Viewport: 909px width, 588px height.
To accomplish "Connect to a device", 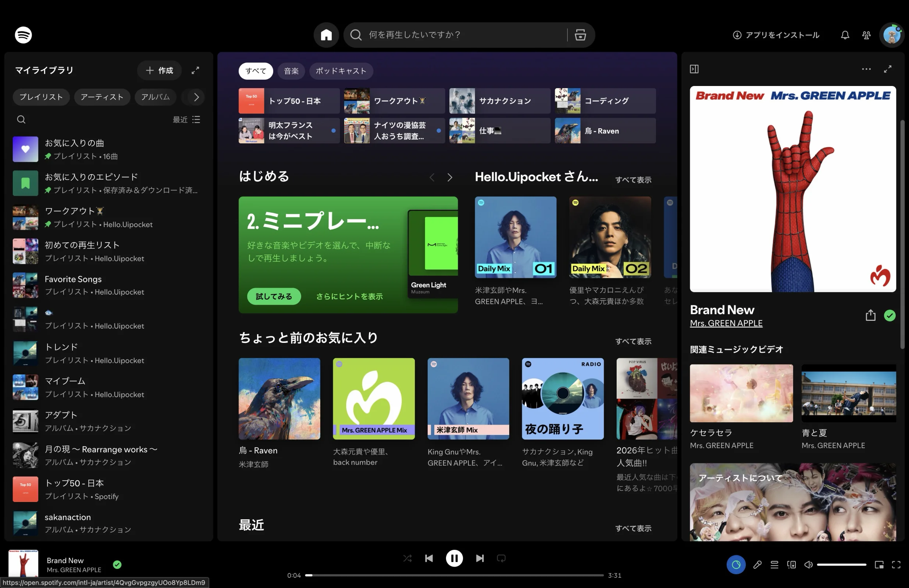I will tap(791, 564).
